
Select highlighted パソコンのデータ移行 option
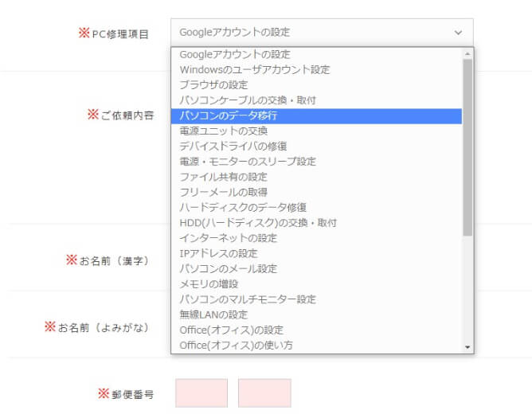tap(316, 115)
